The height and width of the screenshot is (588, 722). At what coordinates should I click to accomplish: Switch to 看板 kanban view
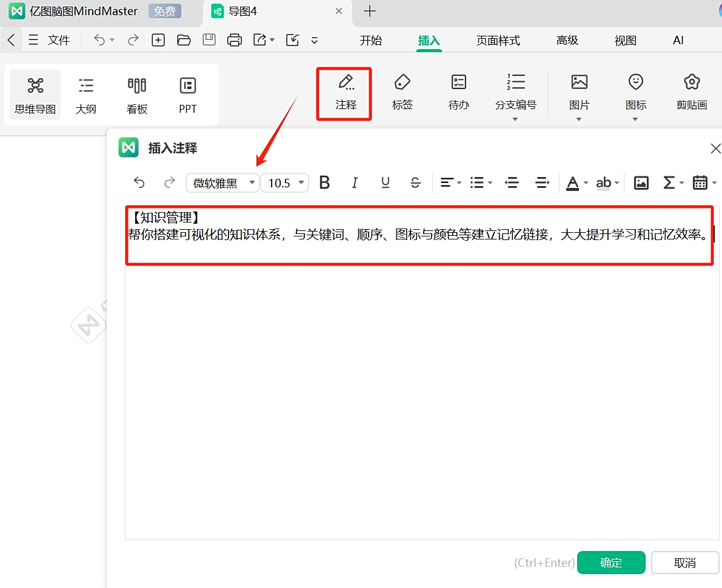[x=137, y=95]
